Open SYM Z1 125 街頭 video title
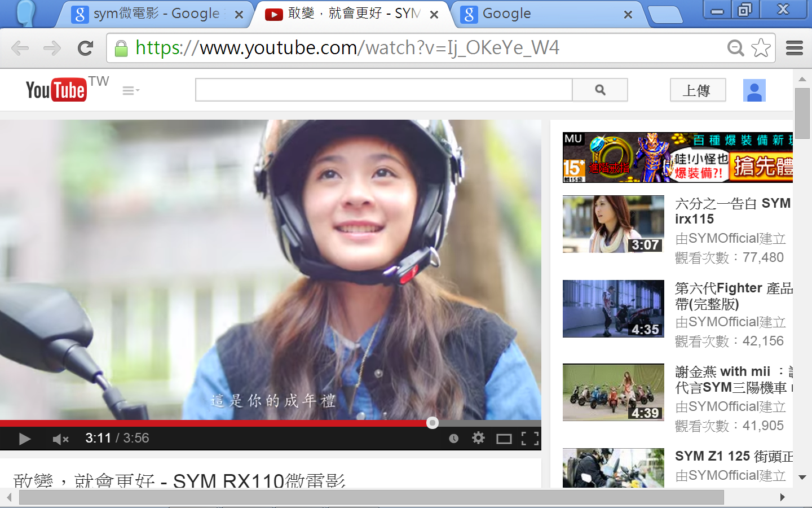This screenshot has width=812, height=508. [734, 456]
